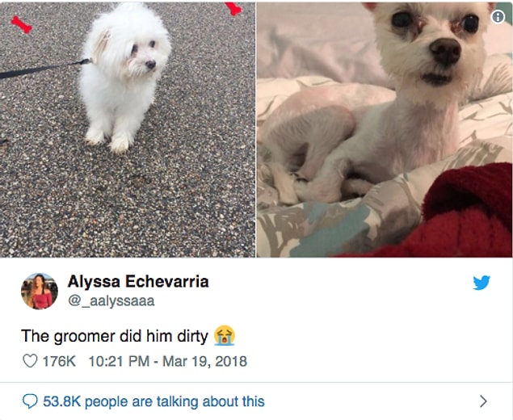Click the crying face emoji
The height and width of the screenshot is (420, 513).
point(225,336)
